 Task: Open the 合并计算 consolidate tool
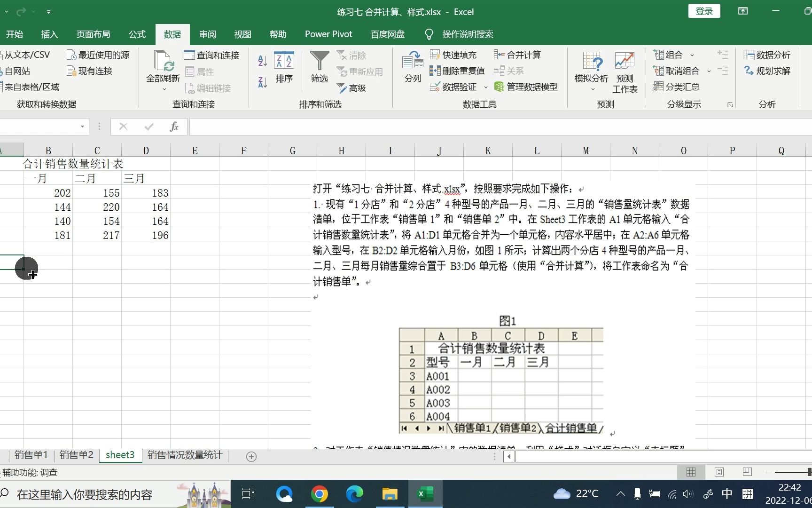(517, 55)
